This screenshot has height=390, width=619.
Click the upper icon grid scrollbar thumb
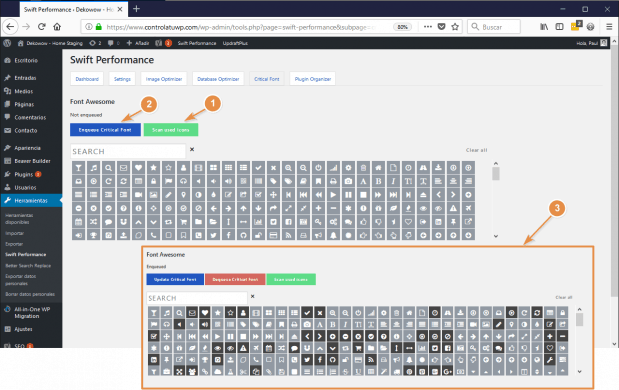click(x=496, y=174)
